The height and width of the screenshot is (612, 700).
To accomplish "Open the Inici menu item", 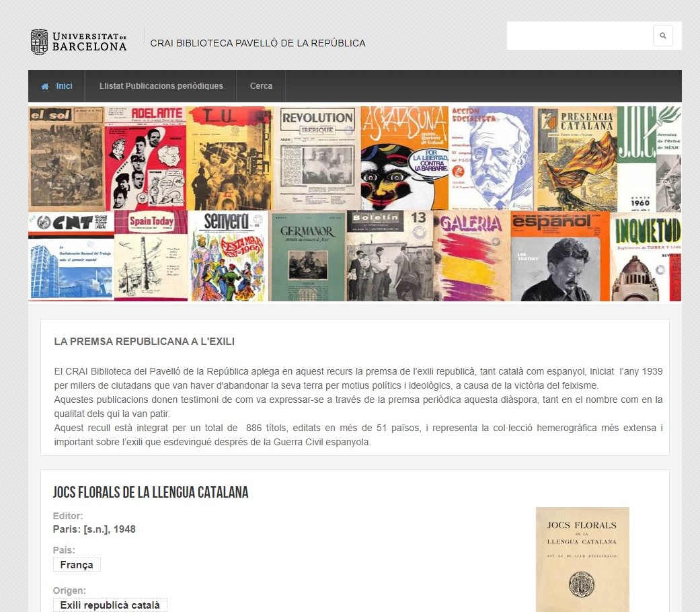I will (56, 86).
